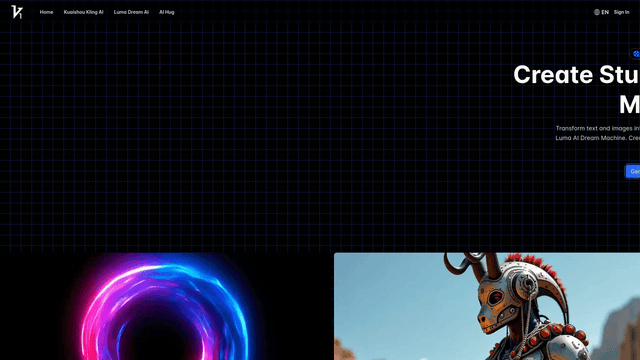Viewport: 640px width, 360px height.
Task: Open the Home menu item
Action: 47,12
